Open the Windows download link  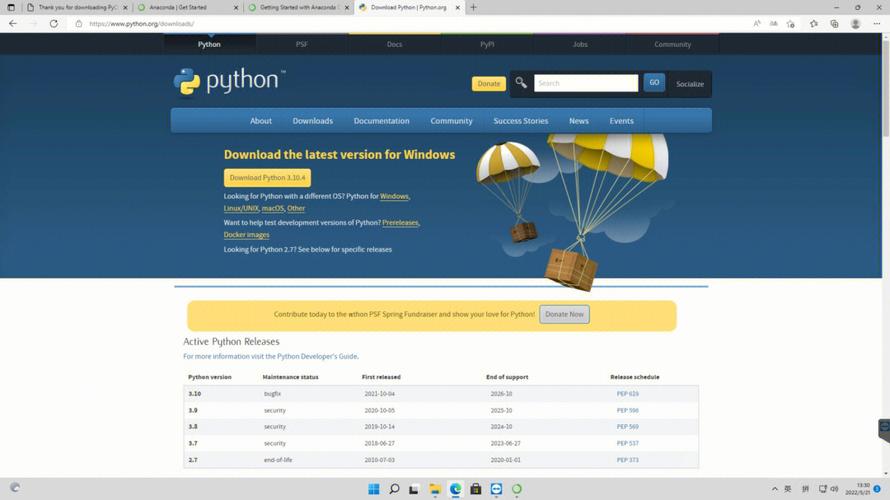(x=394, y=196)
